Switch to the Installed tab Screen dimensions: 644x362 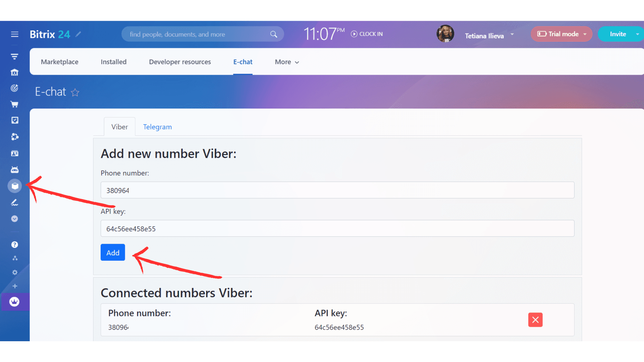coord(114,62)
